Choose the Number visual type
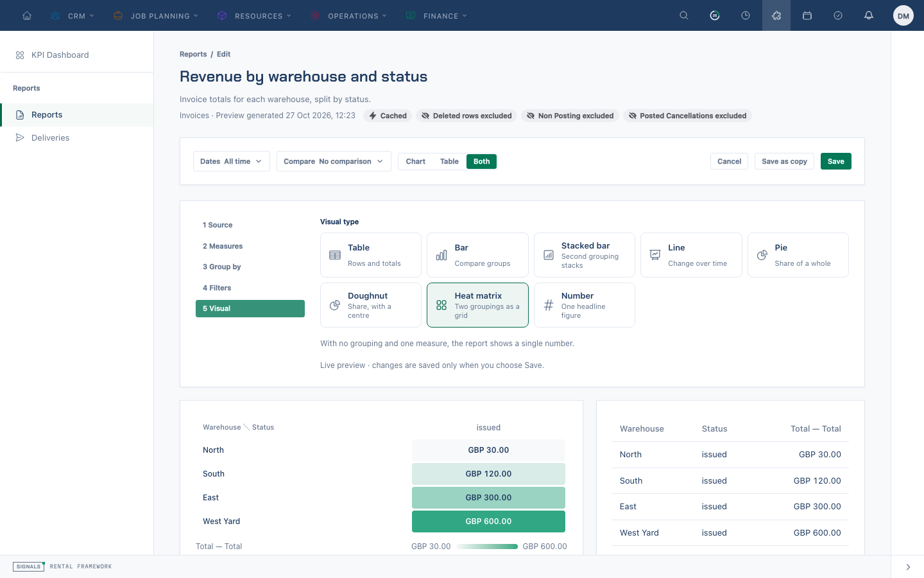Screen dimensions: 924x578 coord(585,305)
